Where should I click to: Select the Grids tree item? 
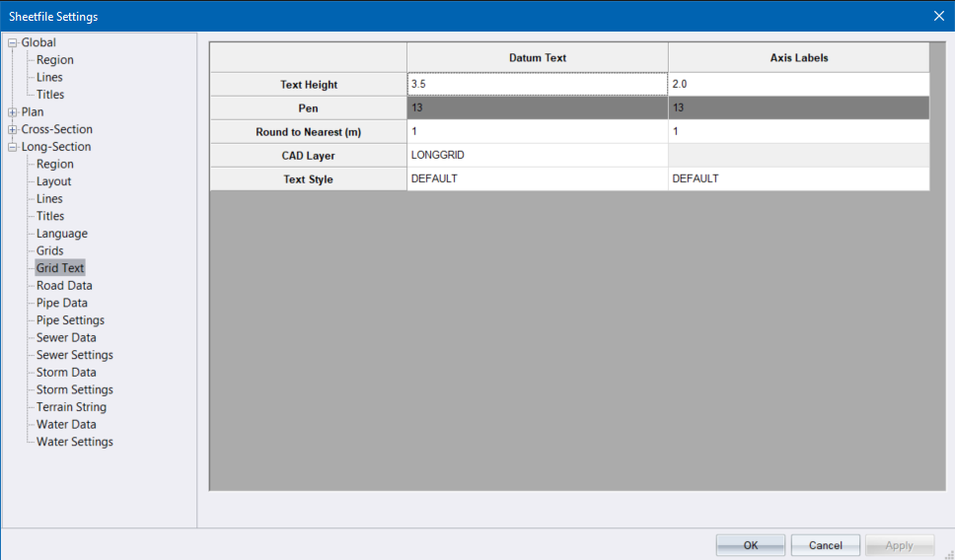click(x=49, y=251)
